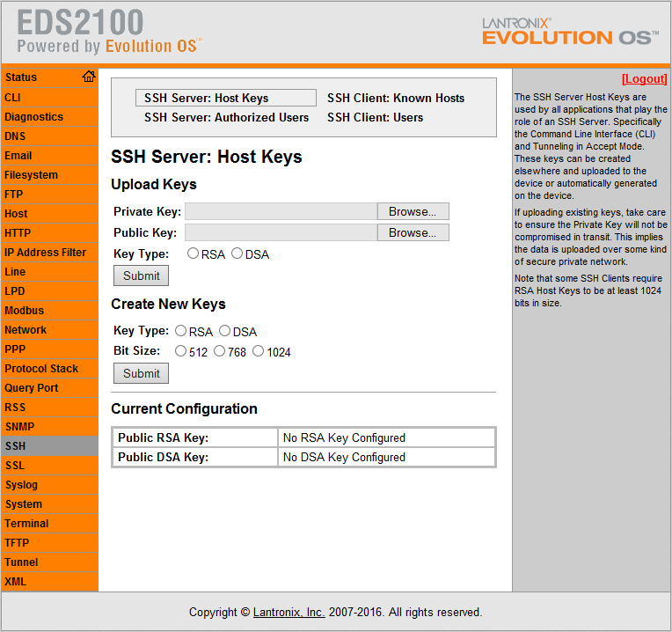Open FTP settings
This screenshot has height=632, width=672.
[x=50, y=195]
